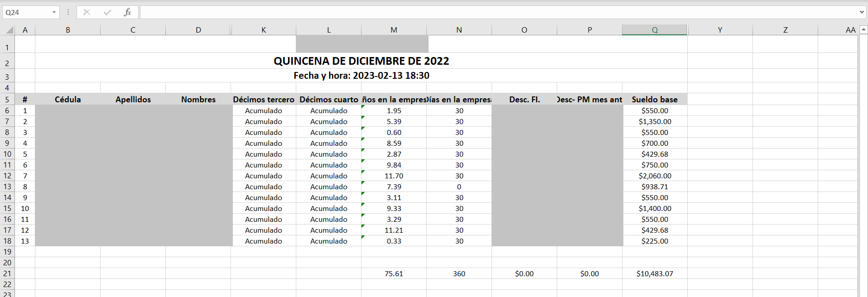Click the Décimos tercero header cell
This screenshot has width=868, height=297.
[264, 100]
